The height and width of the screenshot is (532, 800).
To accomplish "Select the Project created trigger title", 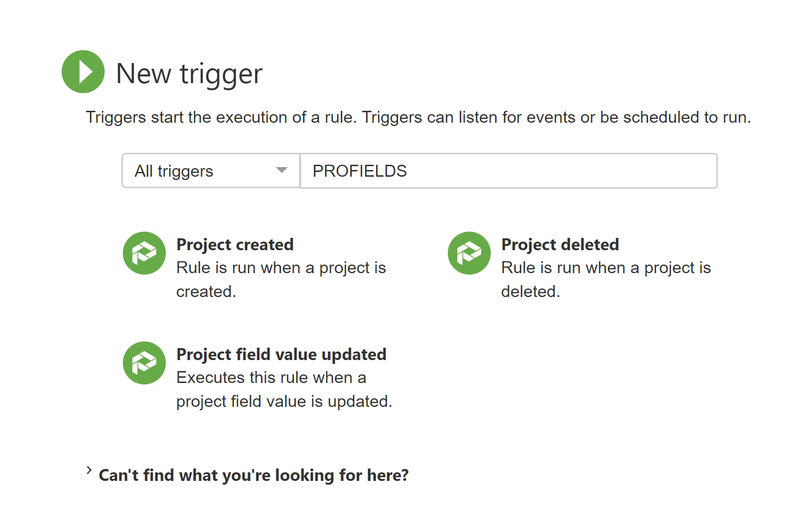I will (235, 245).
